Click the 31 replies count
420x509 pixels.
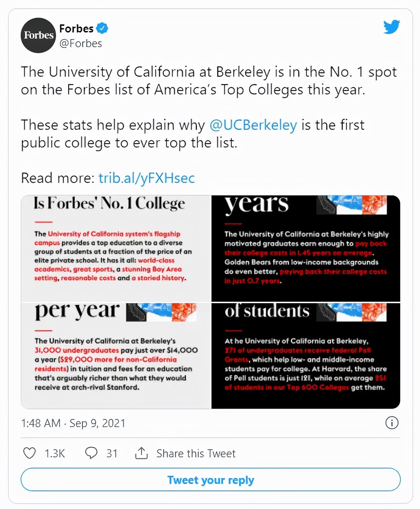pyautogui.click(x=112, y=453)
